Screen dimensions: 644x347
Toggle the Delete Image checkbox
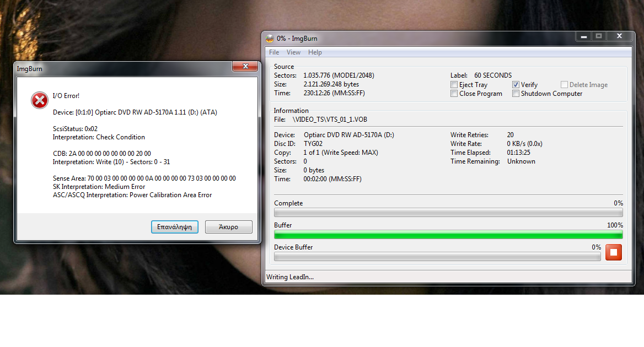(564, 85)
